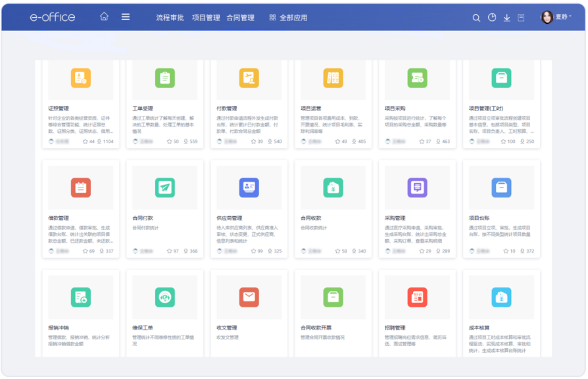Open the 收文管理 red envelope icon
Viewport: 588px width, 379px height.
click(249, 297)
